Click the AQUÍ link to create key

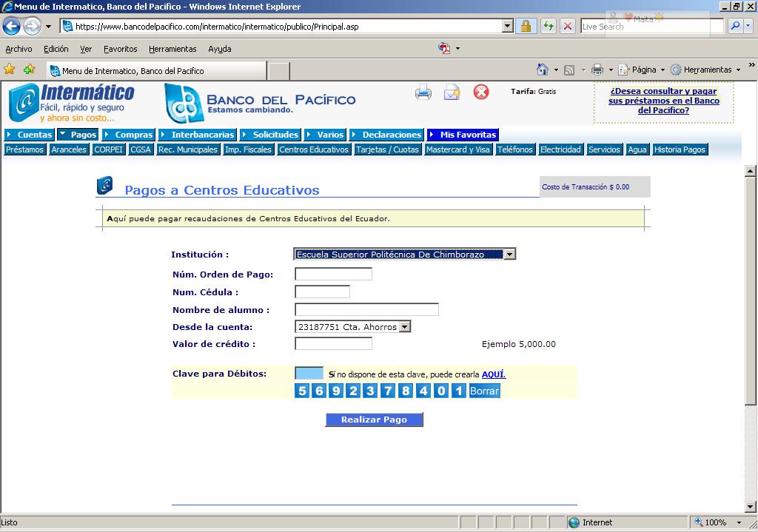click(x=494, y=374)
